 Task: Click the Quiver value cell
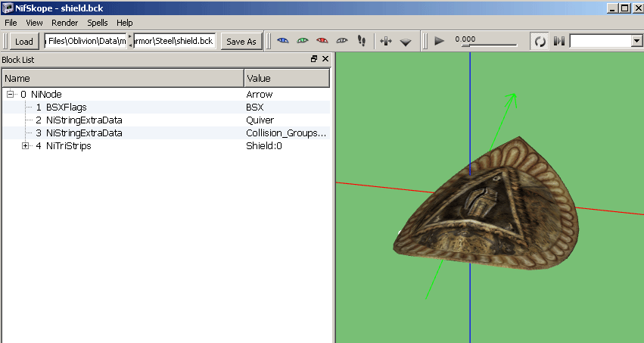tap(260, 120)
